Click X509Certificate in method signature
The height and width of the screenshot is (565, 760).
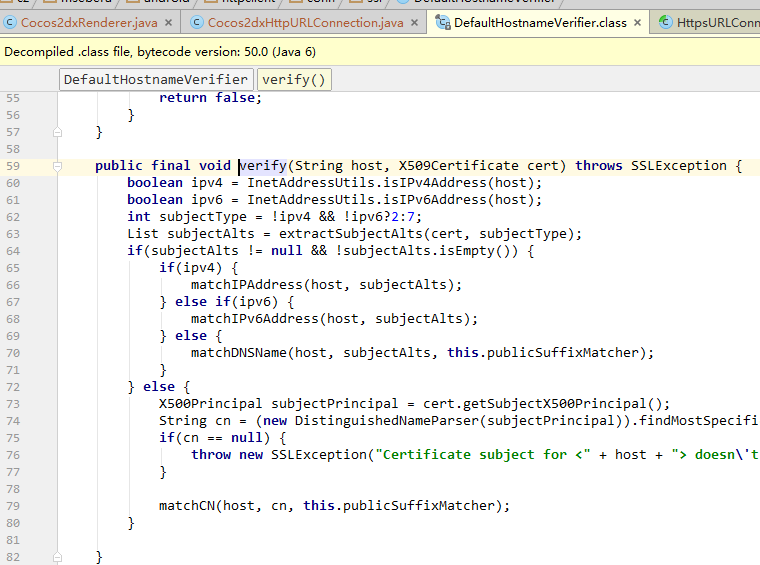tap(459, 166)
